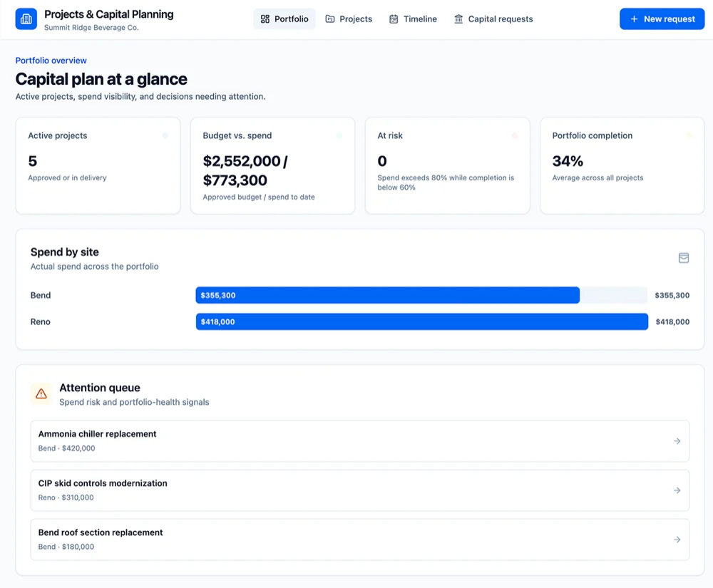This screenshot has height=588, width=713.
Task: Click the warning triangle icon beside Attention queue
Action: tap(41, 393)
